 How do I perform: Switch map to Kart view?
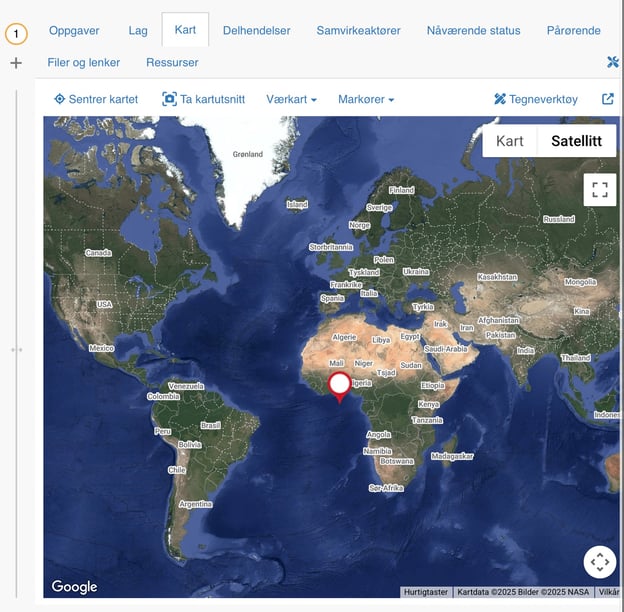(510, 141)
